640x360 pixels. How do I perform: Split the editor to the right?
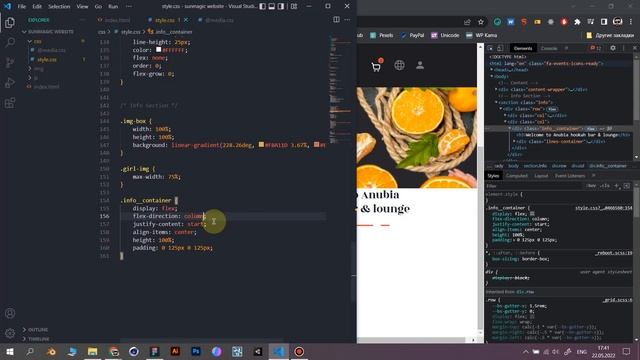[336, 20]
